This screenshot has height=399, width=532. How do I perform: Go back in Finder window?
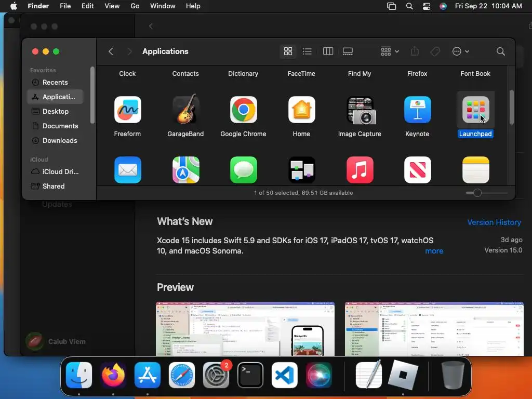click(111, 51)
